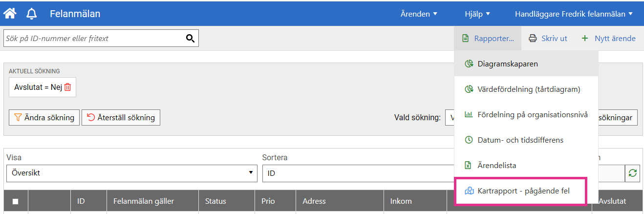Click the green refresh icon
Screen dimensions: 644x214
(x=633, y=173)
